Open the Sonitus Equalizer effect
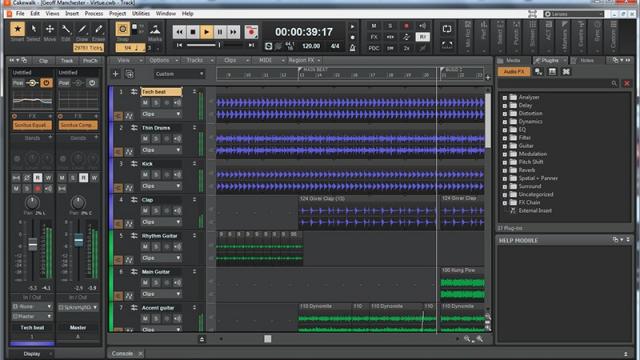 [32, 125]
